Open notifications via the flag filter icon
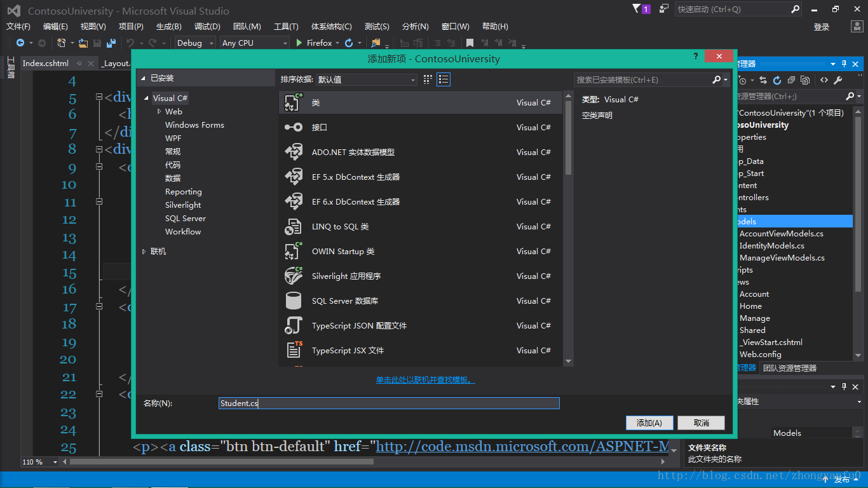 (637, 9)
